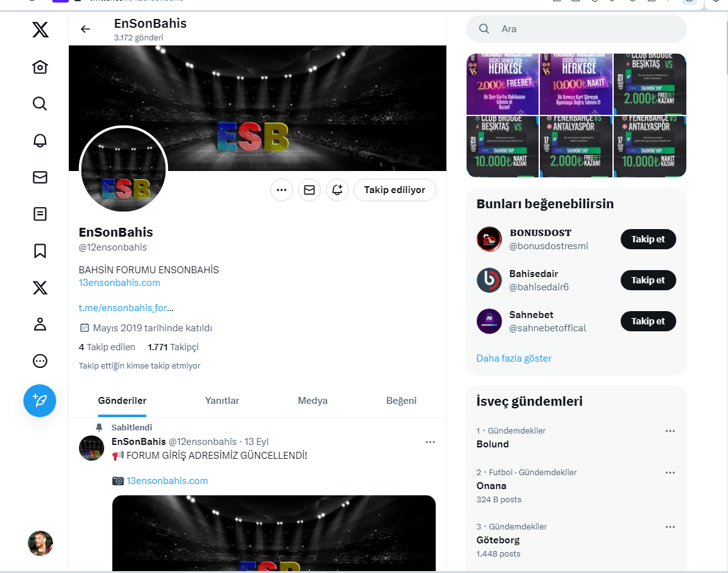The width and height of the screenshot is (728, 573).
Task: Click the X logo at top of sidebar
Action: pos(40,30)
